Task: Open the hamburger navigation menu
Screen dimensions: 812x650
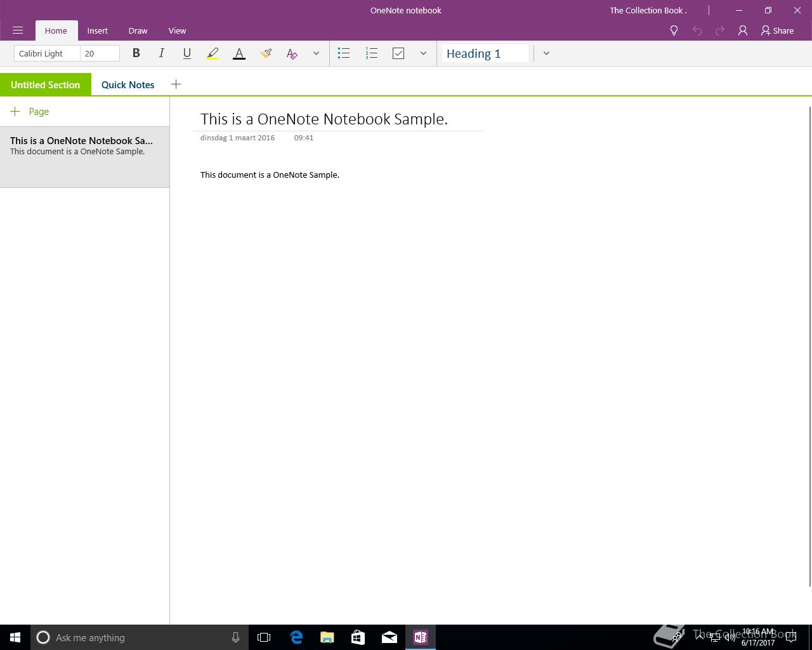Action: [18, 30]
